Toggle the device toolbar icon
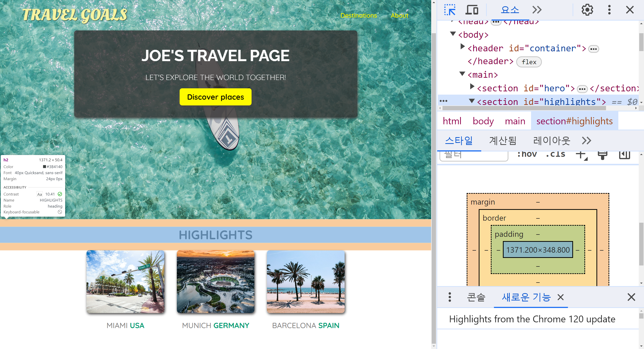The width and height of the screenshot is (644, 349). pos(472,10)
